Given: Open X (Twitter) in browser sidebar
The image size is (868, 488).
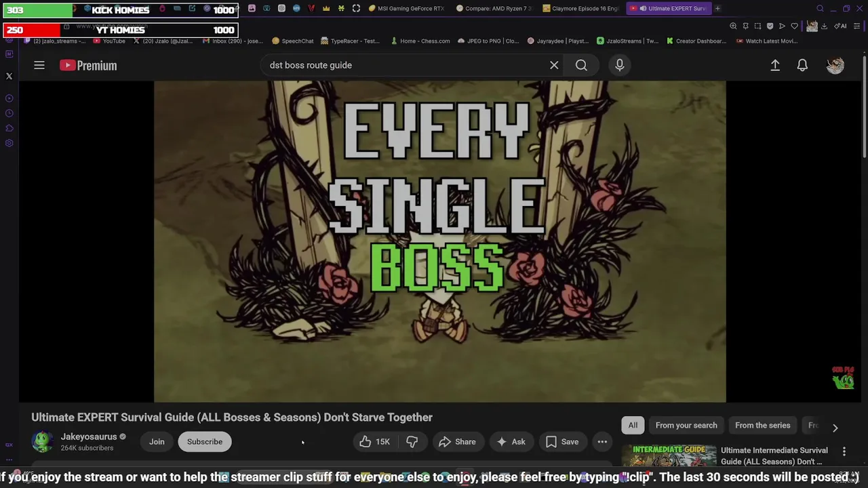Looking at the screenshot, I should click(9, 76).
